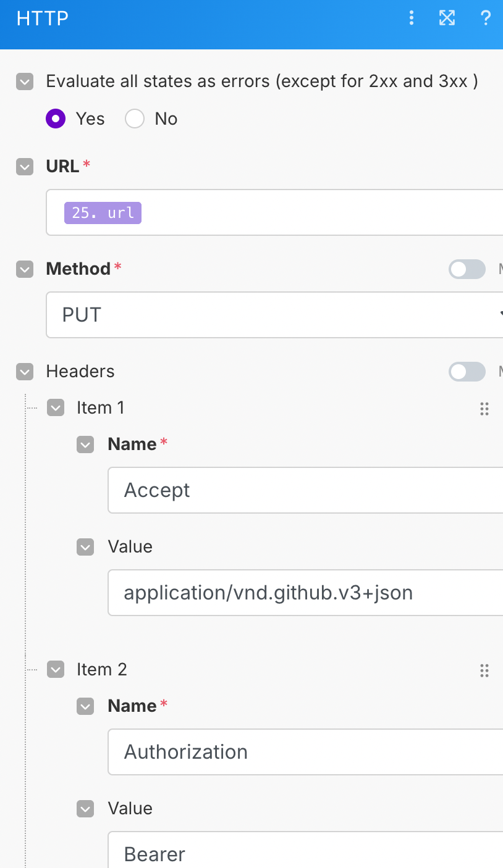Select Yes for evaluating states as errors
Viewport: 503px width, 868px height.
(56, 119)
